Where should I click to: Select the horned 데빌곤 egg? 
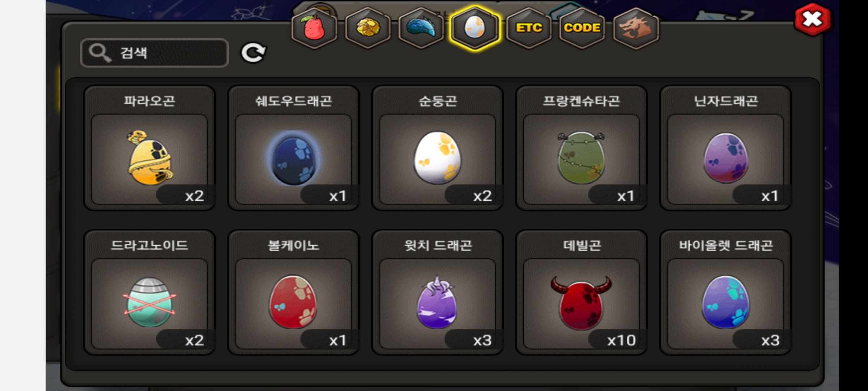(x=581, y=293)
